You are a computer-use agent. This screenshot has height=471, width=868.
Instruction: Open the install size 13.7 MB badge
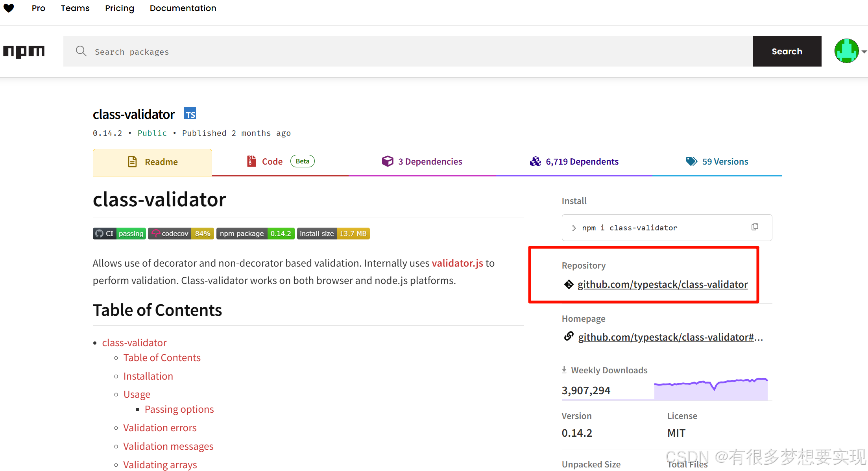click(333, 234)
